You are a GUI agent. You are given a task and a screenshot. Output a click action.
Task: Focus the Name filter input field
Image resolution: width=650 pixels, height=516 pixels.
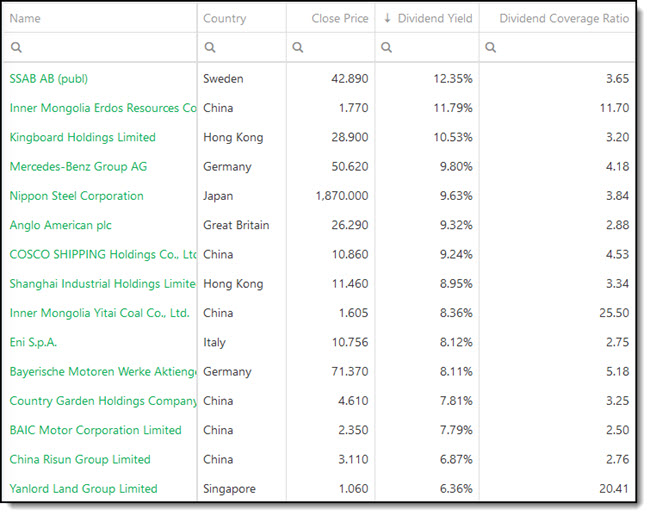tap(99, 47)
